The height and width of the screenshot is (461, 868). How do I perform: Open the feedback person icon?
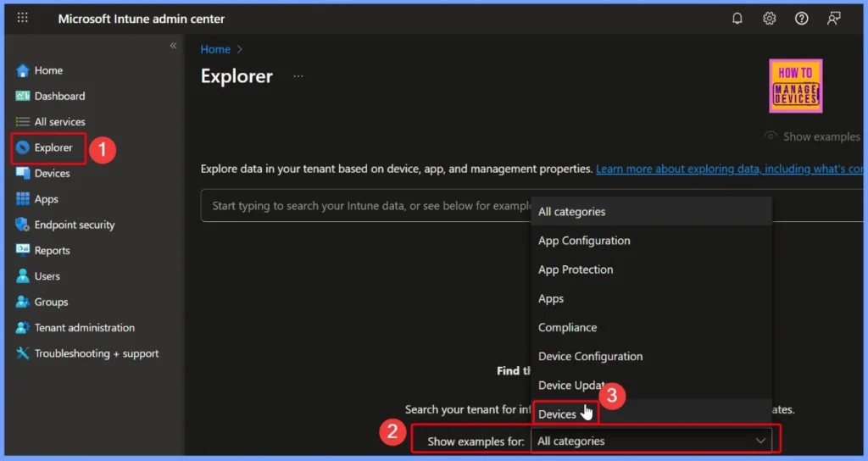pyautogui.click(x=834, y=19)
